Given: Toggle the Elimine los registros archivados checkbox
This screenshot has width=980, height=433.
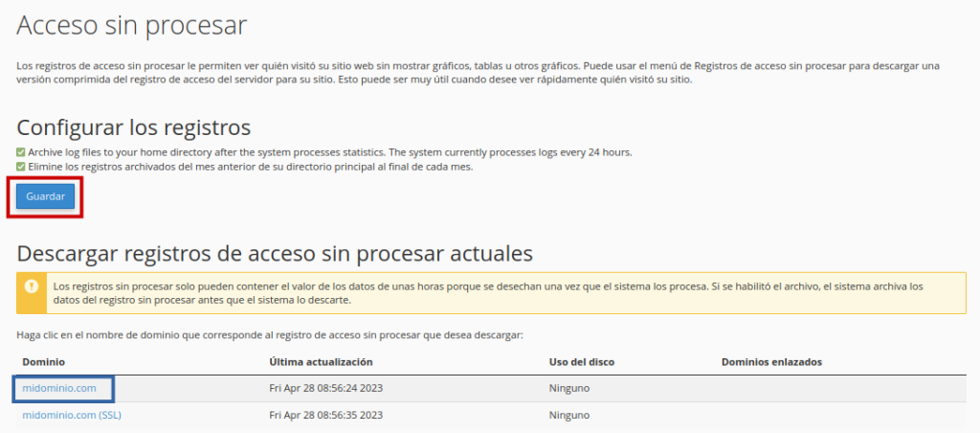Looking at the screenshot, I should [21, 166].
